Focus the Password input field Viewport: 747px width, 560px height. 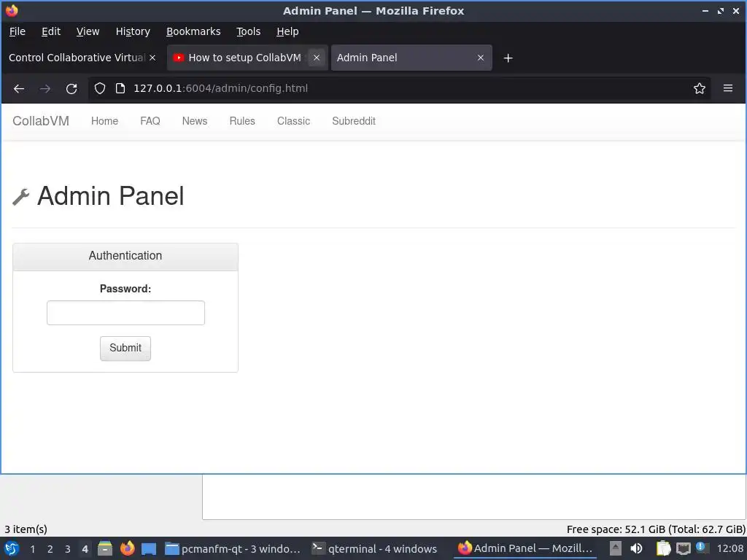[x=125, y=313]
